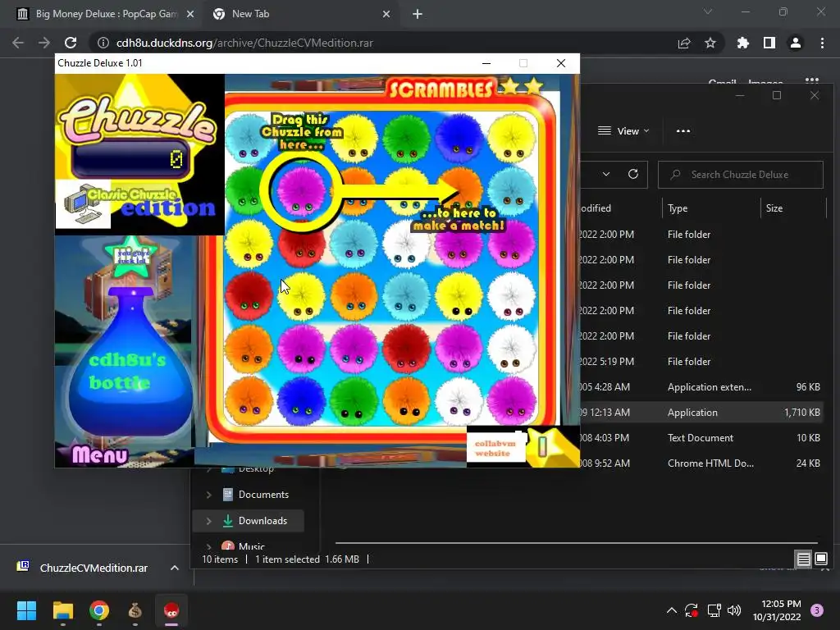Screen dimensions: 840x630
Task: Click the Search Chuzzle Deluxe field
Action: click(x=741, y=175)
